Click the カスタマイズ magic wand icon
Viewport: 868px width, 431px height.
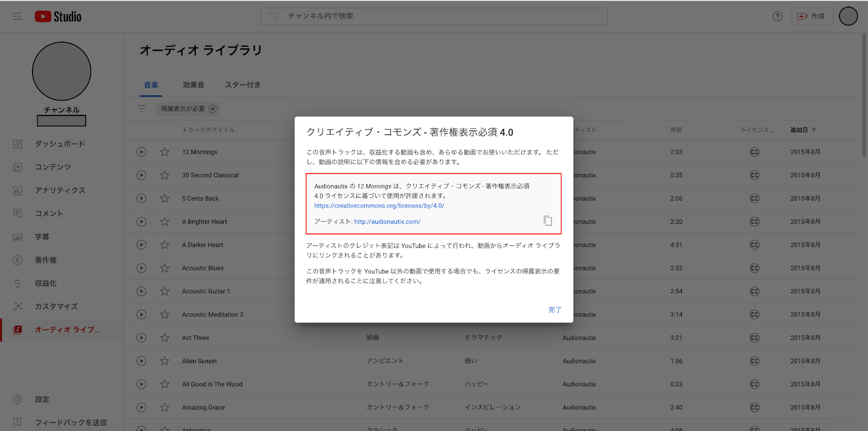point(17,307)
